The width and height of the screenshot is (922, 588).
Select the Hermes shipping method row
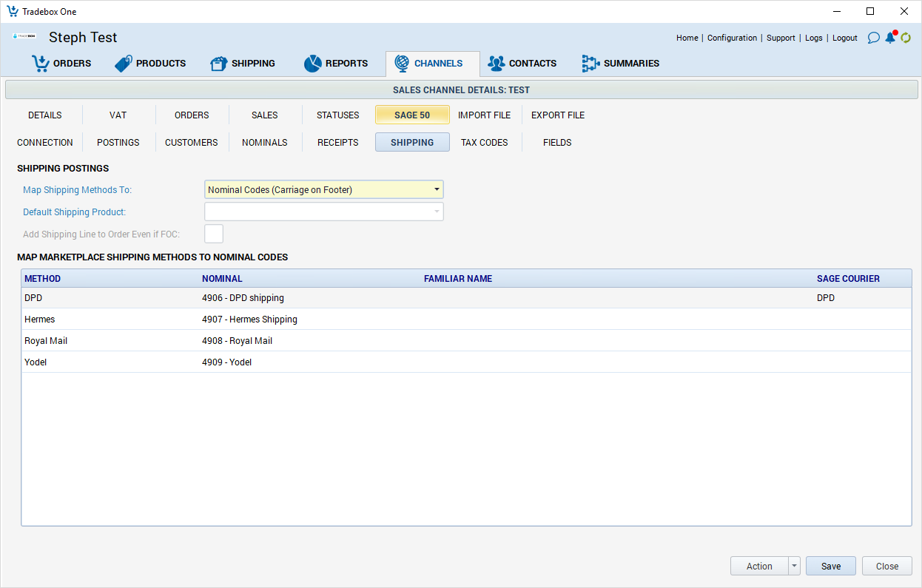40,320
